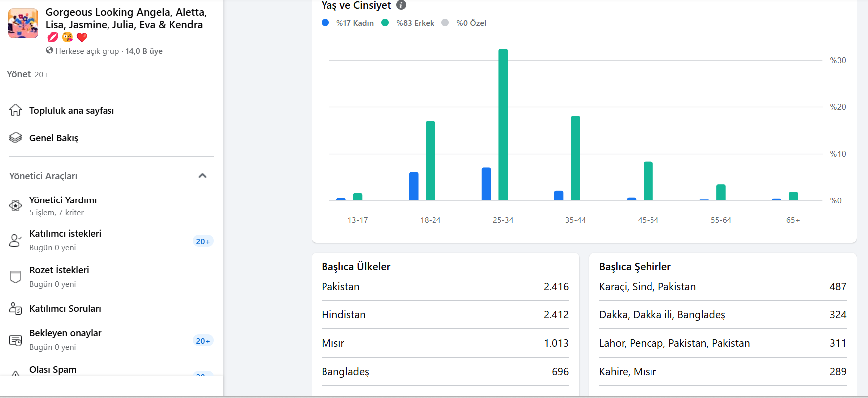Click the 20+ badge for Bekleyen onaylar
The height and width of the screenshot is (398, 868).
203,341
